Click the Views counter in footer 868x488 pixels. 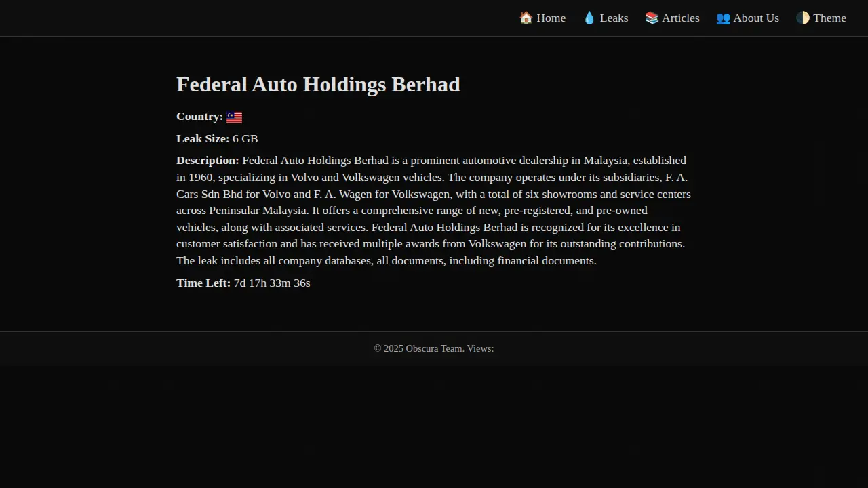point(480,348)
